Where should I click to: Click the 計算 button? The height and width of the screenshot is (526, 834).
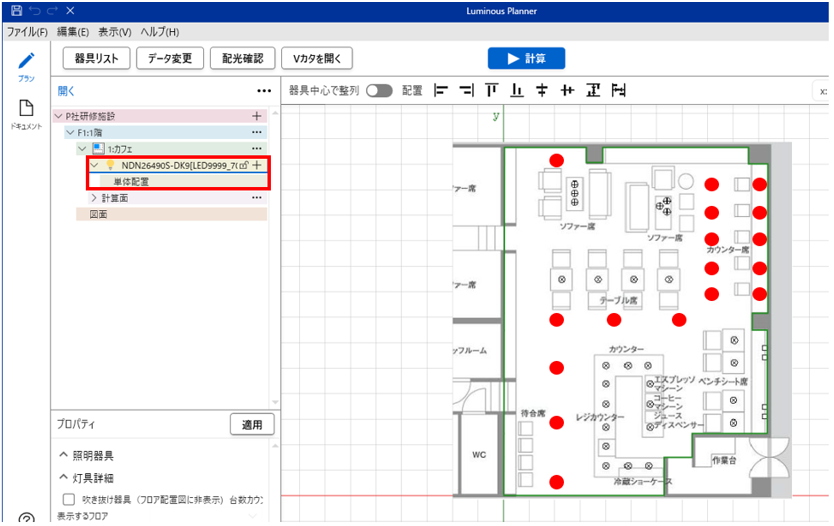526,58
